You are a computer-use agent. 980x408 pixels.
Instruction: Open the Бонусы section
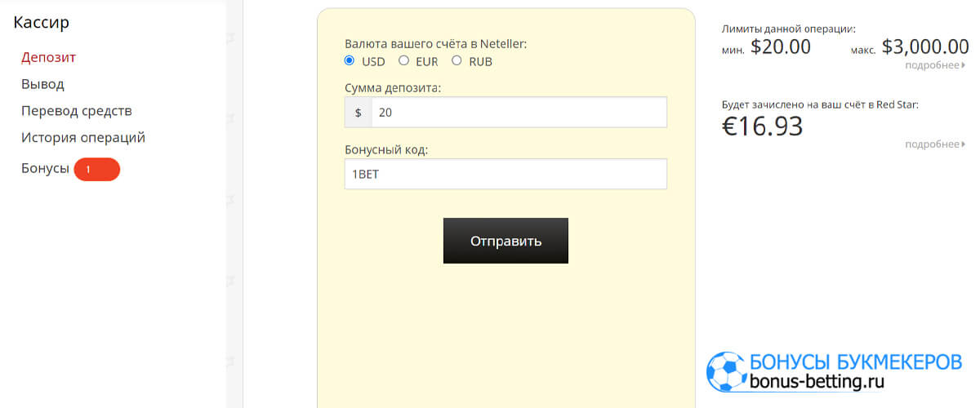tap(45, 169)
